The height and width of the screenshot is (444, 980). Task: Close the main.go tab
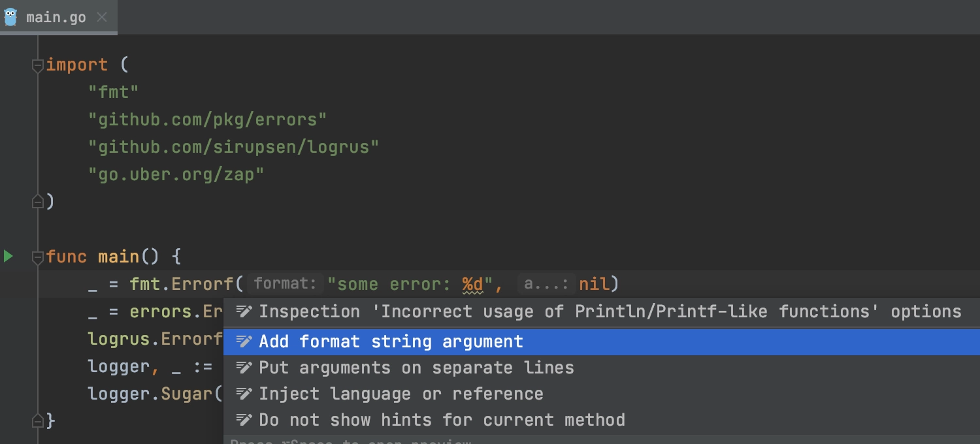pyautogui.click(x=102, y=18)
